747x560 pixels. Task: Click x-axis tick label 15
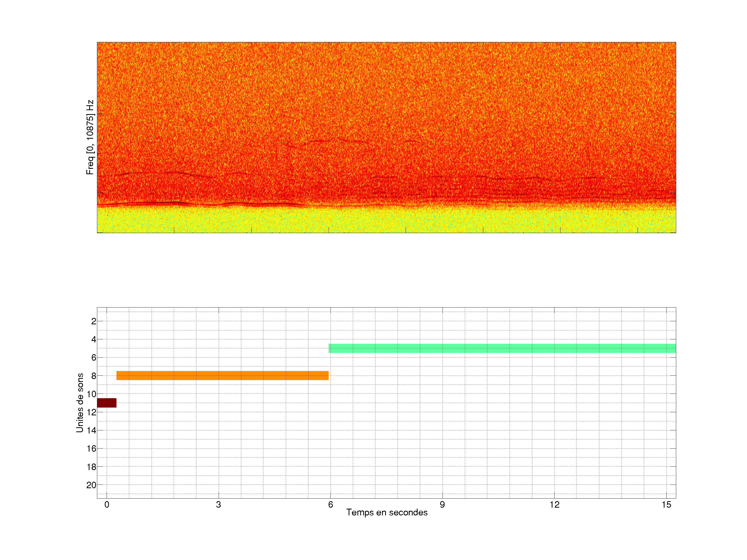coord(666,505)
